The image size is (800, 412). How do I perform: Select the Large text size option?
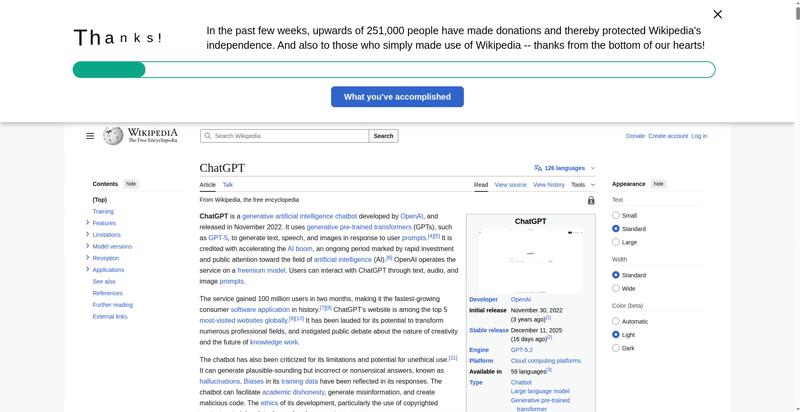click(616, 242)
